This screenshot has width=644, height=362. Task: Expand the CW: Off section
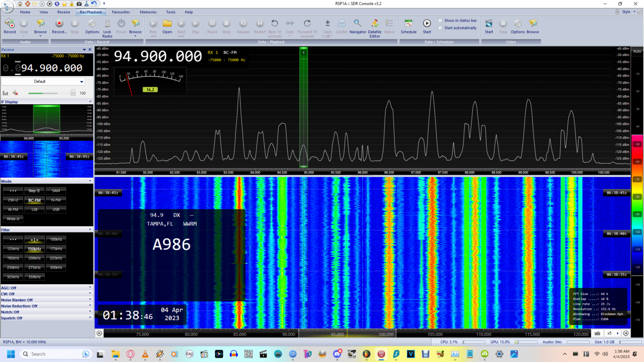point(47,294)
